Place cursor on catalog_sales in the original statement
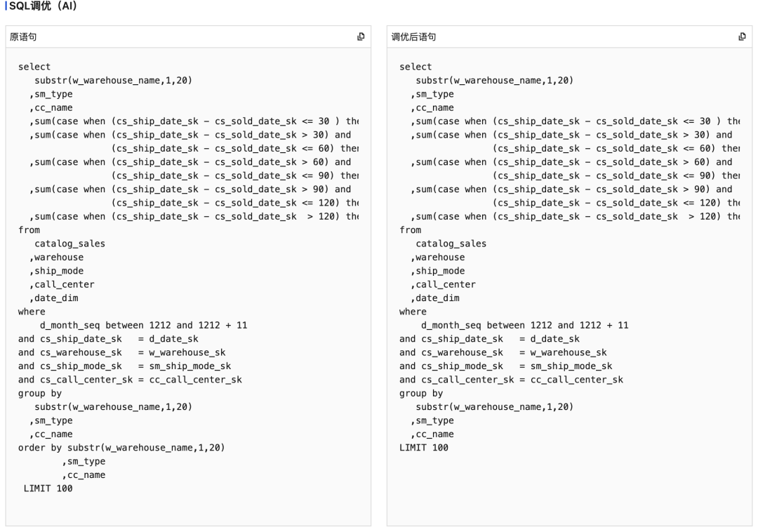758x532 pixels. point(69,244)
